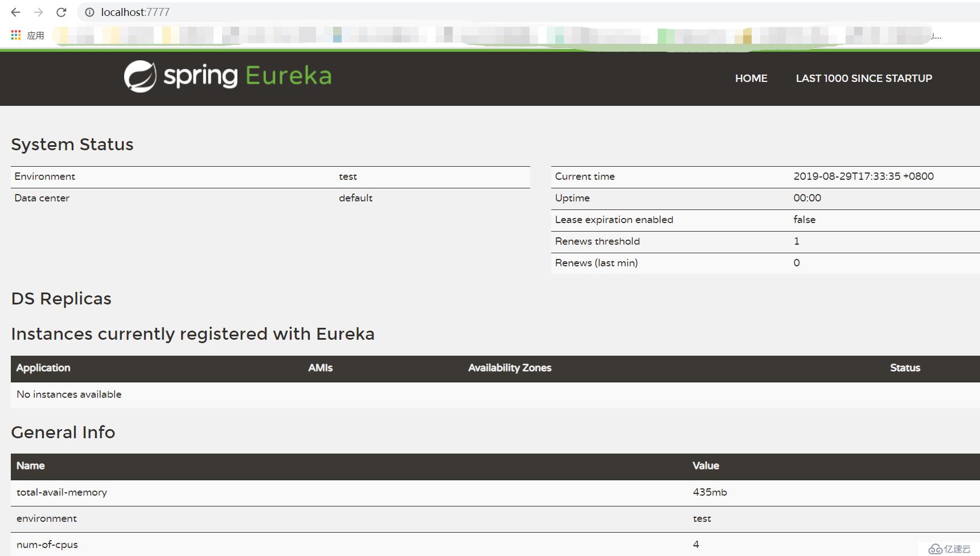The height and width of the screenshot is (556, 980).
Task: Click the Spring Eureka logo
Action: (x=228, y=76)
